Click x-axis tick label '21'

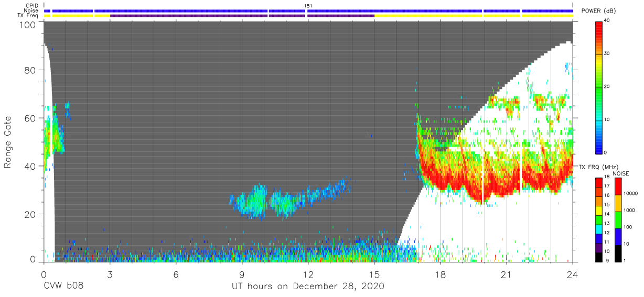tap(507, 274)
